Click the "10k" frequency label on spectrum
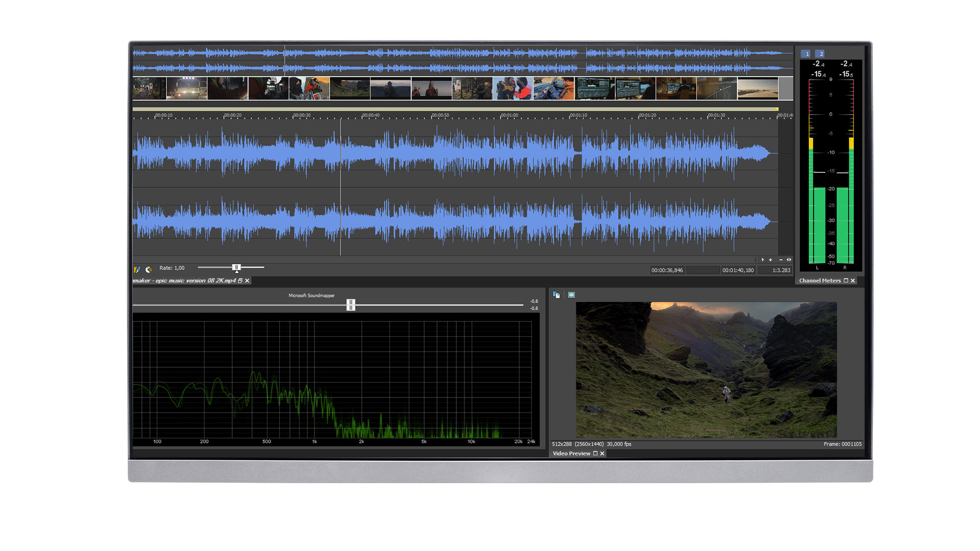The image size is (980, 551). (471, 442)
